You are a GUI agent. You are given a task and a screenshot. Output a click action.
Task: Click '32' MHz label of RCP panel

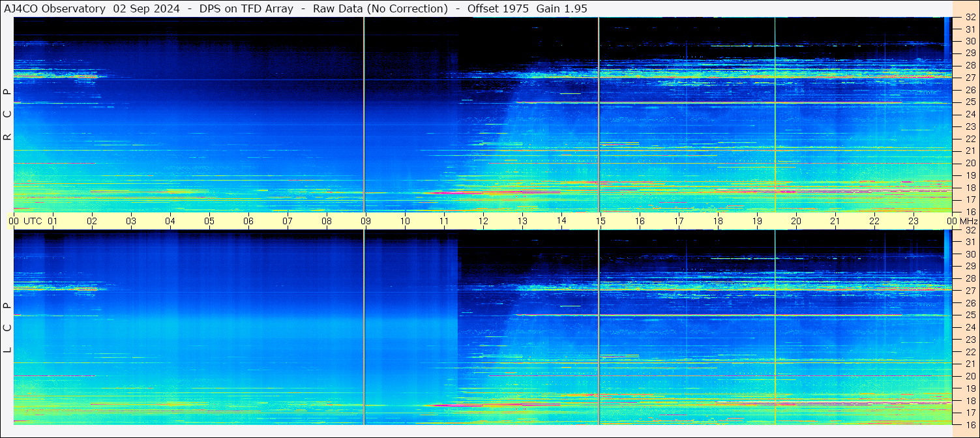click(x=970, y=18)
